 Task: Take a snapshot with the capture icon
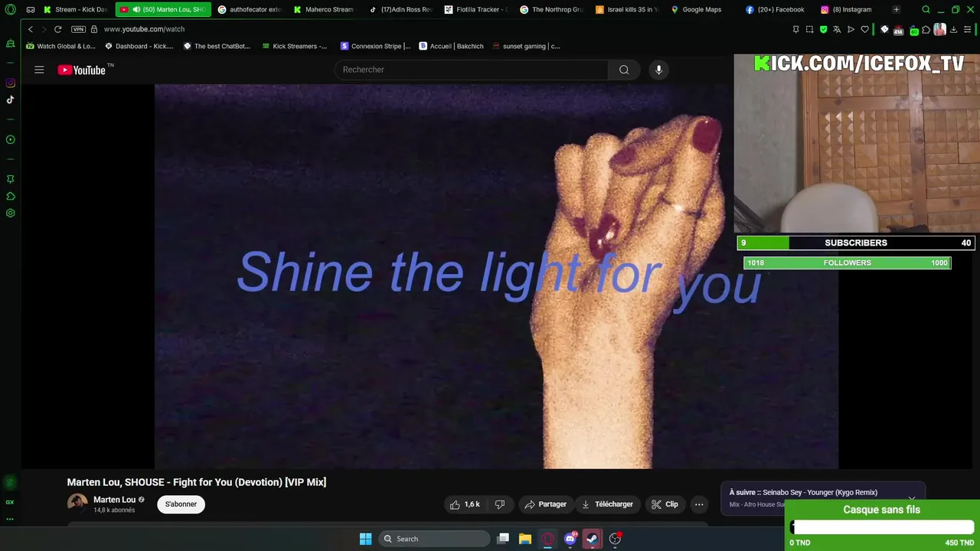point(809,29)
